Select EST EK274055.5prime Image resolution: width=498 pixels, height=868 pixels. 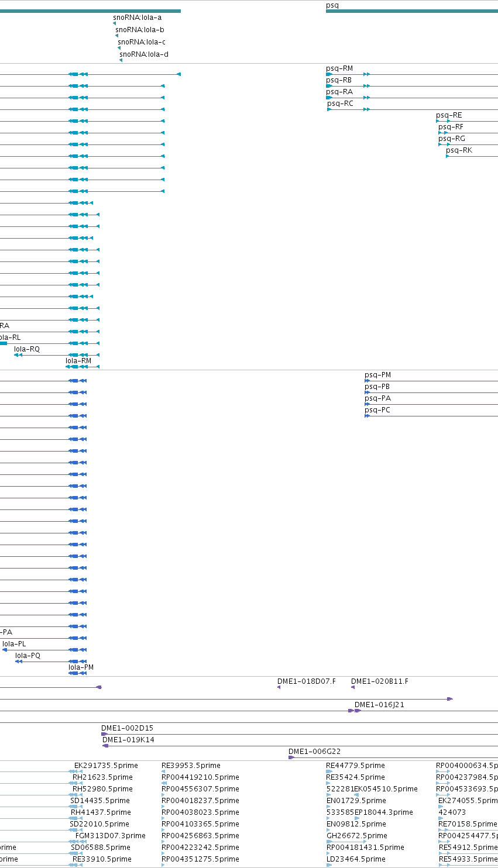468,801
